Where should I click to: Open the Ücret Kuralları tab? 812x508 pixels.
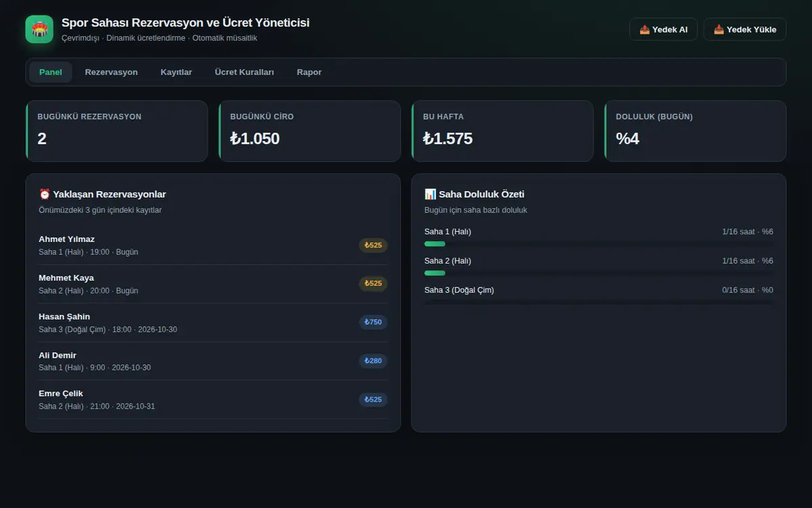[x=244, y=72]
